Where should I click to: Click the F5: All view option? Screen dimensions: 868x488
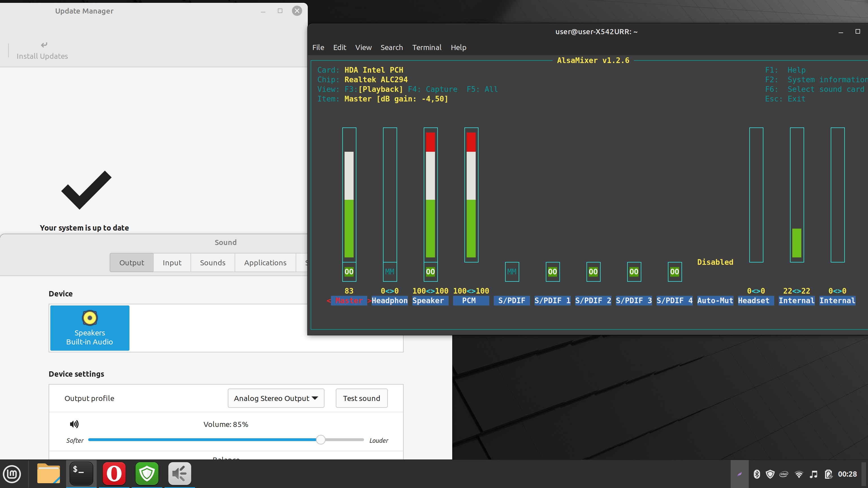coord(482,89)
